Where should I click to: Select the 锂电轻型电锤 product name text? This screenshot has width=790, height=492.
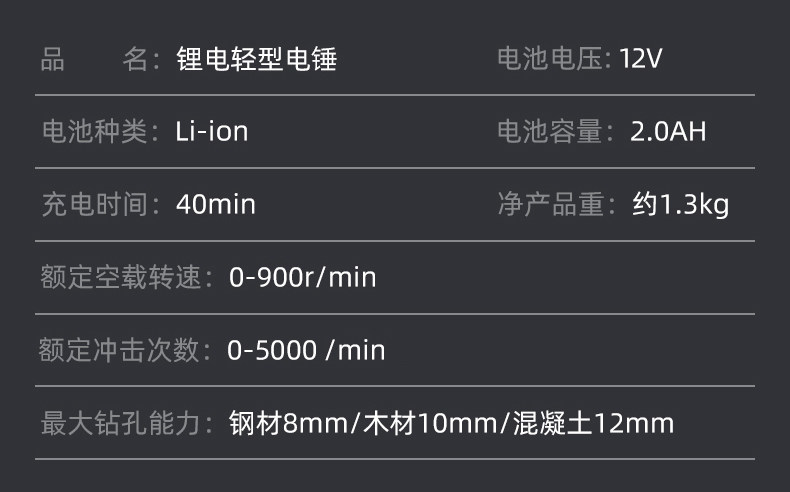click(256, 59)
